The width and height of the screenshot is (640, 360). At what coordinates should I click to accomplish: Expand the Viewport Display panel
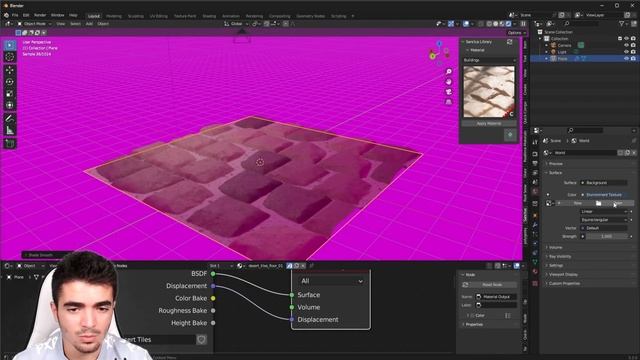point(562,274)
